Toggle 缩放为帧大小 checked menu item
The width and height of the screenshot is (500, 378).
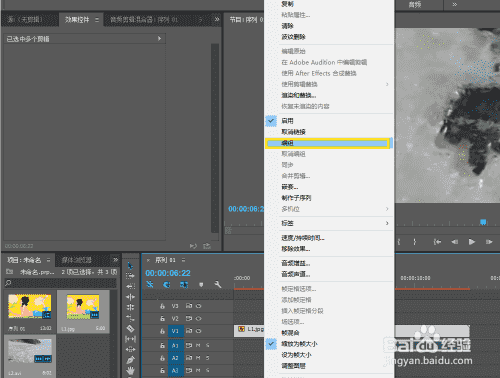tap(328, 344)
